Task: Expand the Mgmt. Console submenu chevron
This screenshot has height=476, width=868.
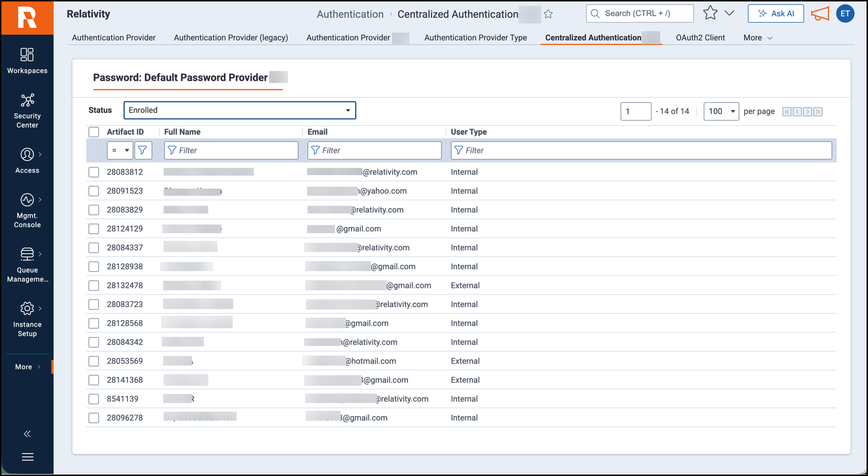Action: pyautogui.click(x=40, y=200)
